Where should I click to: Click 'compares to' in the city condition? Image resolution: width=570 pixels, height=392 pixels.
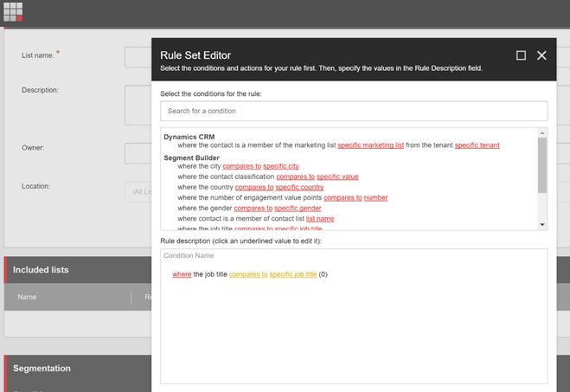point(241,166)
